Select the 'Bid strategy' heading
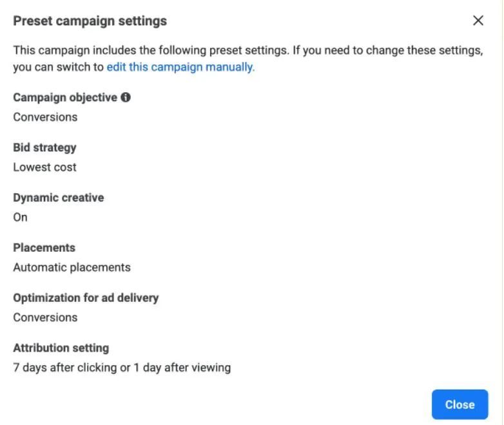This screenshot has width=504, height=425. [44, 147]
